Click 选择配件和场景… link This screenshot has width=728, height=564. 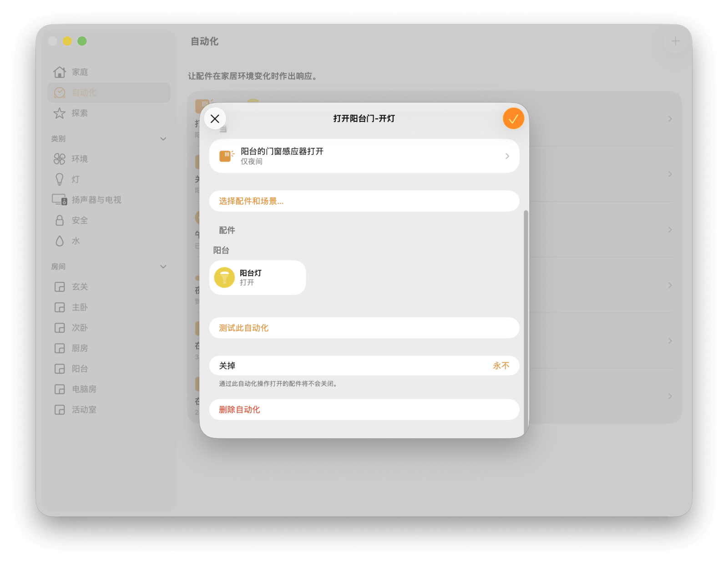tap(251, 201)
